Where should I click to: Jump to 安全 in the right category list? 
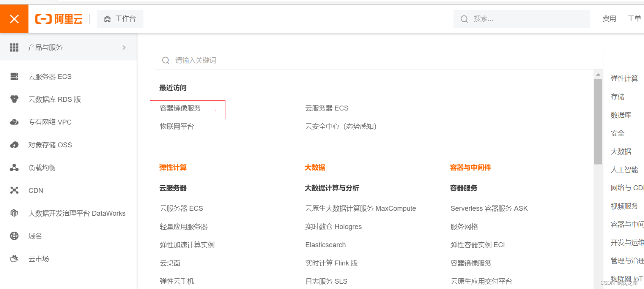click(617, 133)
